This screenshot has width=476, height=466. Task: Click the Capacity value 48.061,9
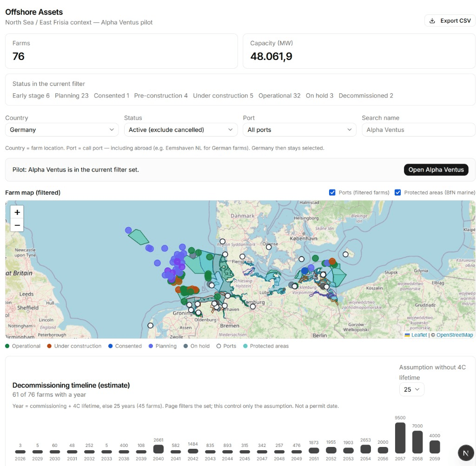pyautogui.click(x=271, y=56)
